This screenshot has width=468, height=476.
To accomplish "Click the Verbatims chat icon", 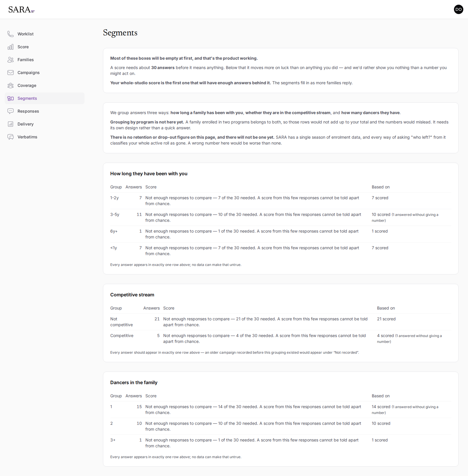I will click(11, 137).
